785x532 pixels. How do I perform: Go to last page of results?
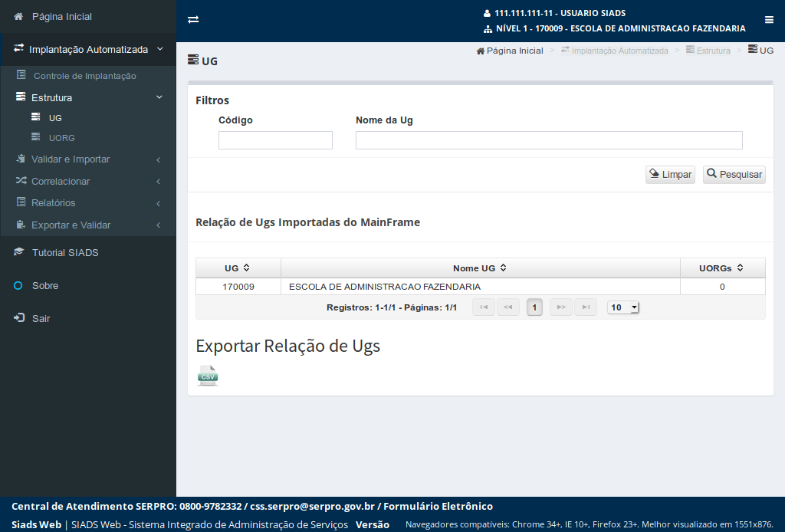[x=586, y=307]
